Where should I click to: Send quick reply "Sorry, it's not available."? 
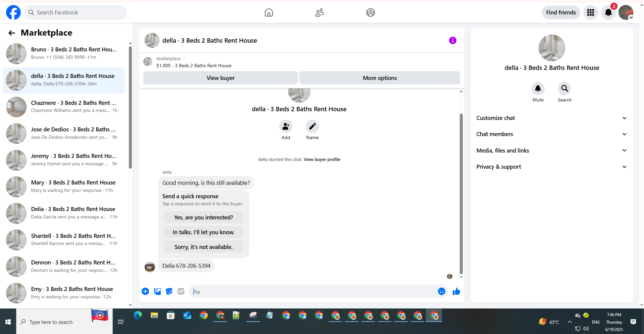(x=203, y=247)
